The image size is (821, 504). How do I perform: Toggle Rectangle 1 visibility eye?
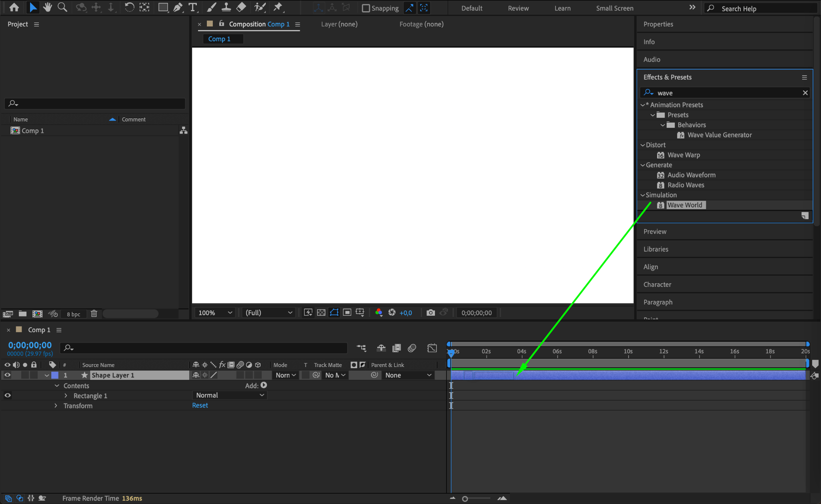tap(7, 395)
